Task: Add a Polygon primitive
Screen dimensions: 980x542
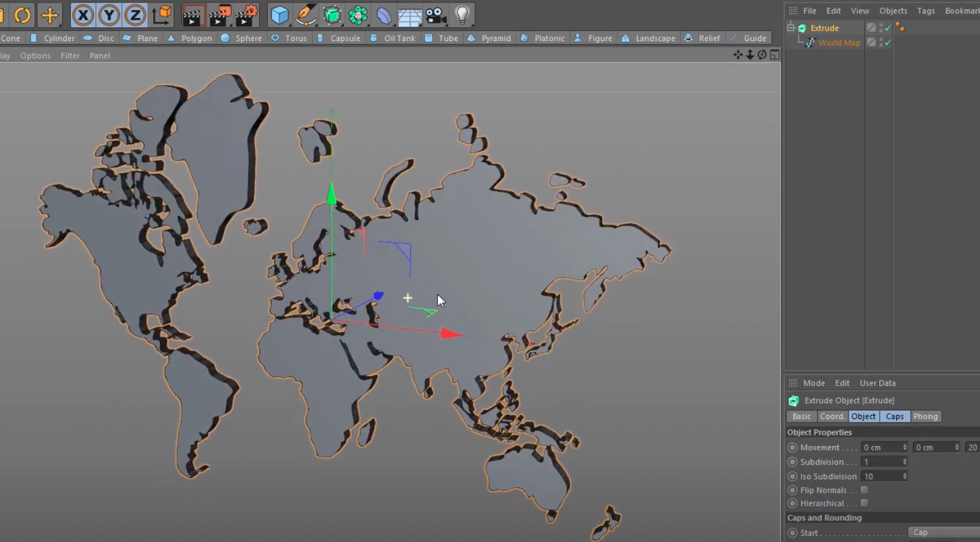Action: (189, 38)
